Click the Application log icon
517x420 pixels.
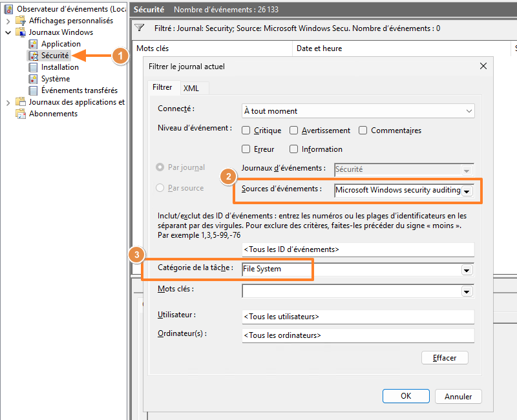pos(33,44)
